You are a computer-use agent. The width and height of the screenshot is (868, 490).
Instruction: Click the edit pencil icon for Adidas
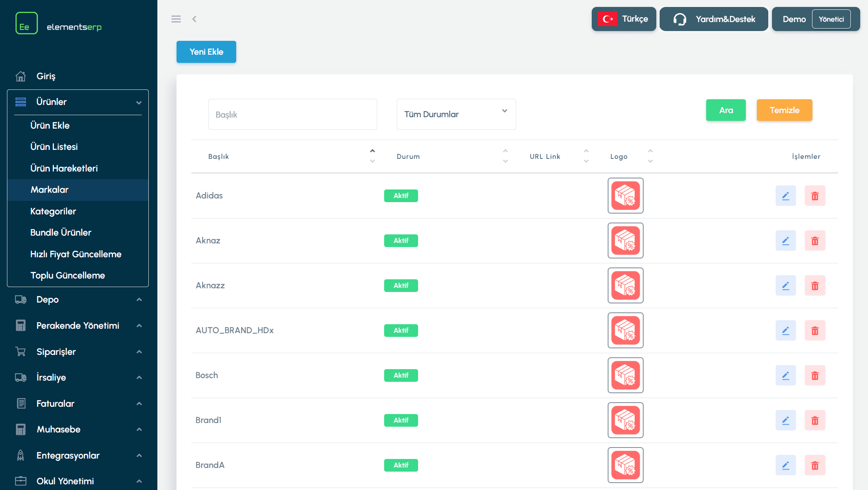[x=785, y=196]
